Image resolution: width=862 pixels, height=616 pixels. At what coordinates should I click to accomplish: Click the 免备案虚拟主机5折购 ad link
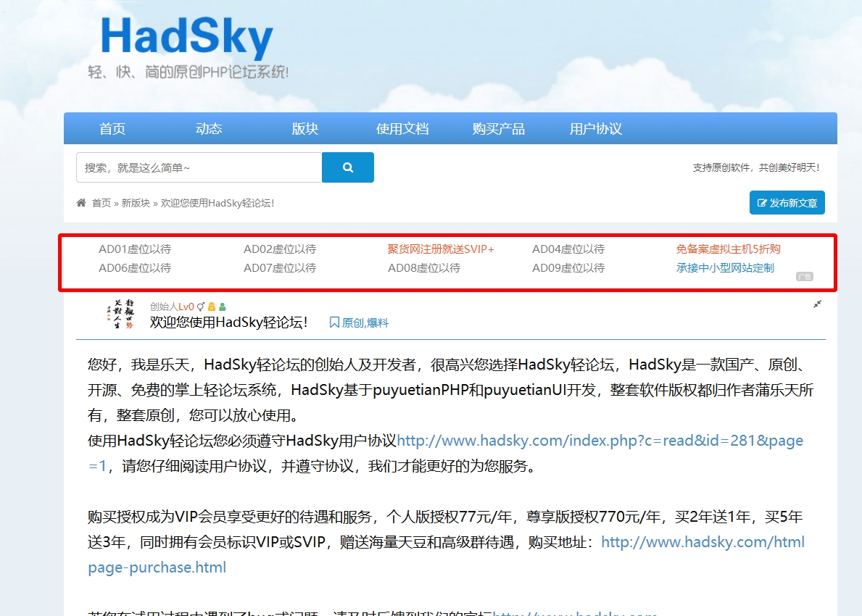729,249
